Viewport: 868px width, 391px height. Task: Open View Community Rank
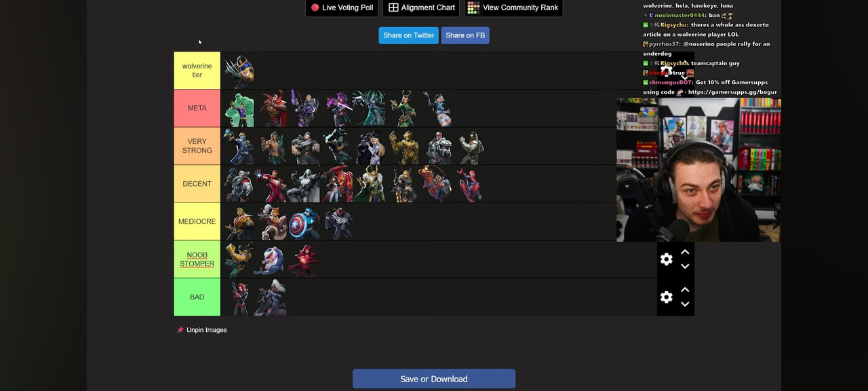[x=513, y=7]
